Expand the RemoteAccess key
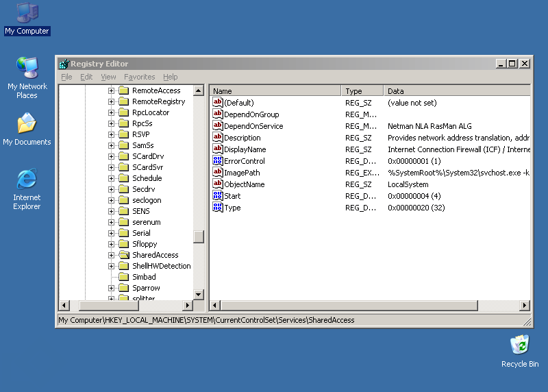 pos(111,91)
